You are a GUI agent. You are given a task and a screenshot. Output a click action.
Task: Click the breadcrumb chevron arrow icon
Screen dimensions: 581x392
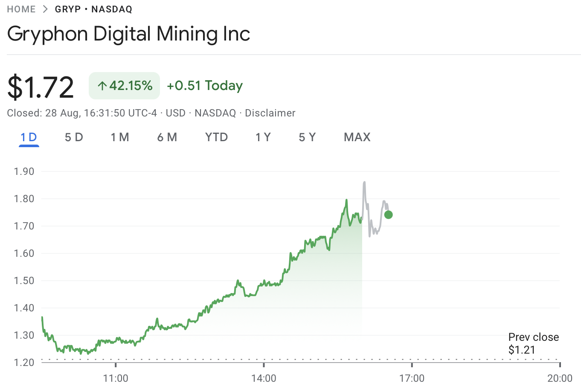[45, 9]
